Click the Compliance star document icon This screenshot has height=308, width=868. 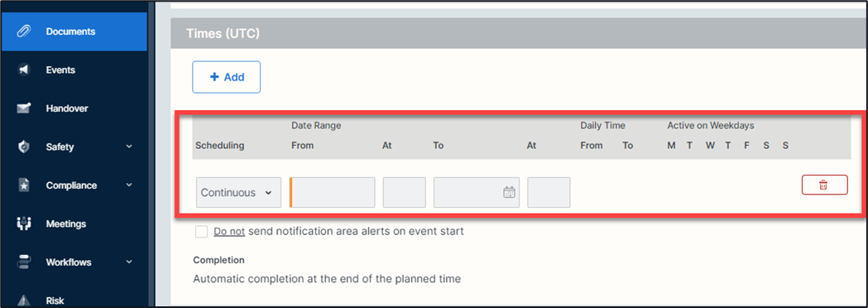point(24,185)
